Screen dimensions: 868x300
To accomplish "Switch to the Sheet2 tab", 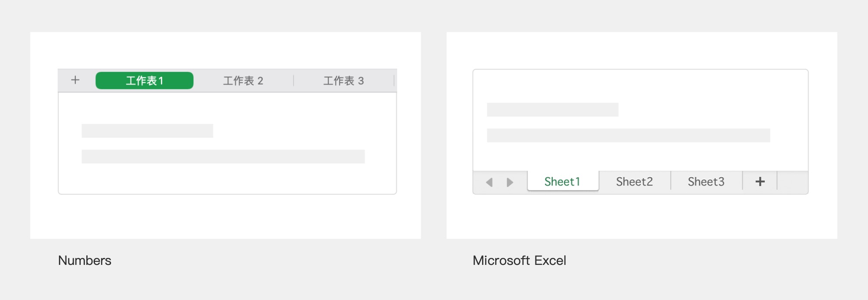I will click(x=634, y=182).
